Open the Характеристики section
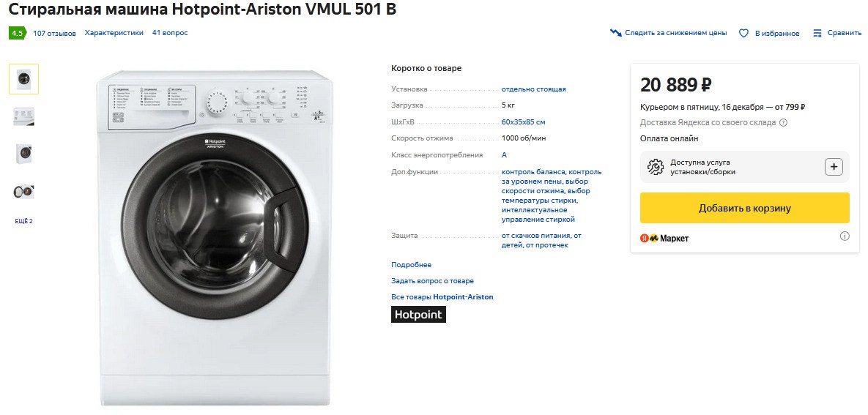The width and height of the screenshot is (868, 415). (114, 33)
